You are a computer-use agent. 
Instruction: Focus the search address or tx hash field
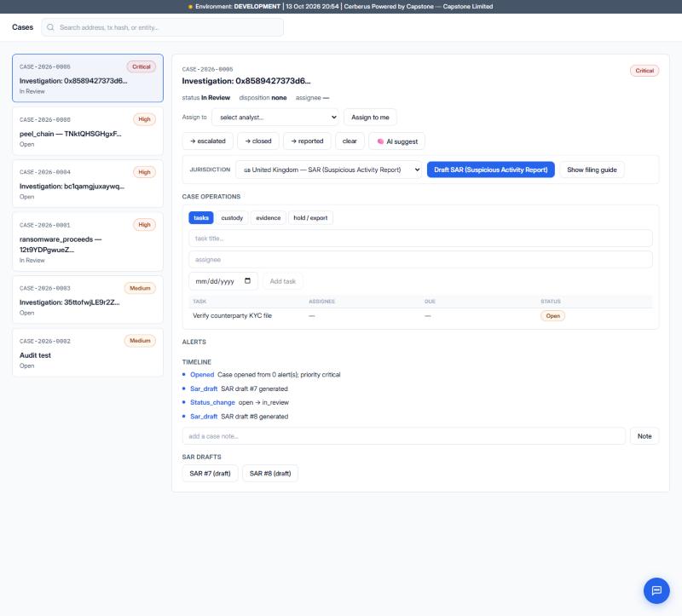[x=163, y=27]
